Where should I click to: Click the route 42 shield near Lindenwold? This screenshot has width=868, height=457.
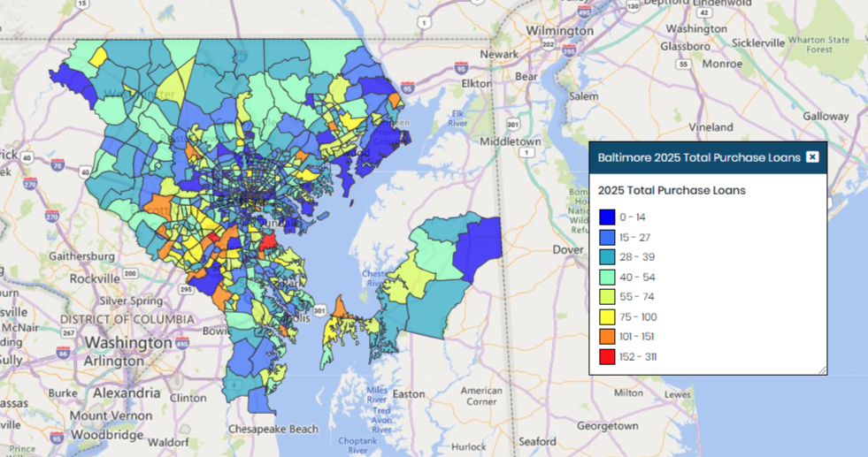(x=703, y=12)
